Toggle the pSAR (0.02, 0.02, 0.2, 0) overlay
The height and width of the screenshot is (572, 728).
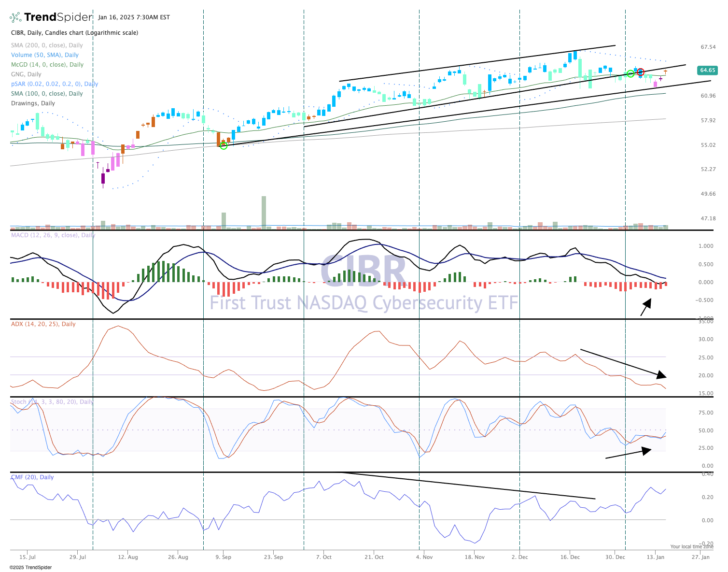55,84
